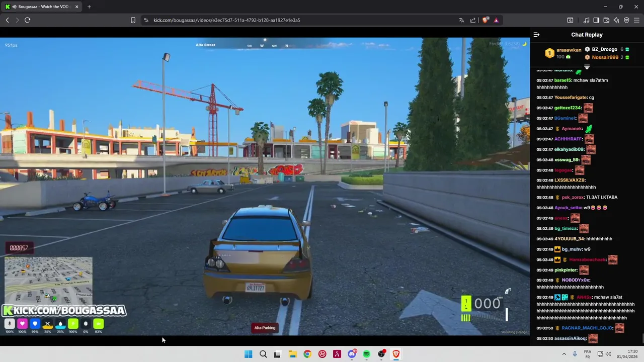Click the 4YOUUUB_34 username in the chat
The height and width of the screenshot is (362, 644).
coord(569,239)
